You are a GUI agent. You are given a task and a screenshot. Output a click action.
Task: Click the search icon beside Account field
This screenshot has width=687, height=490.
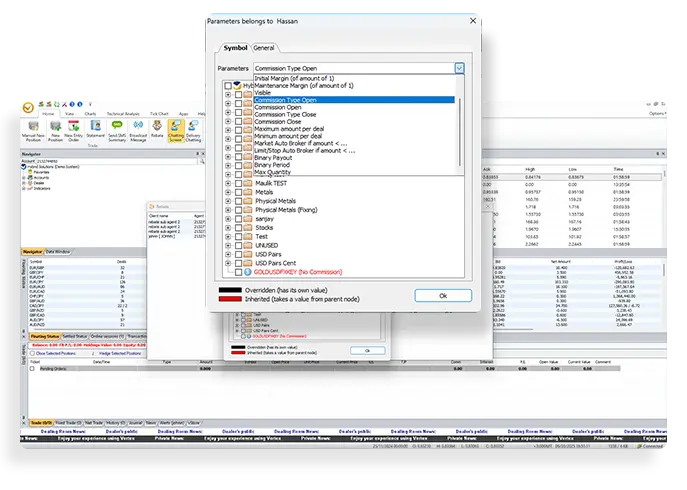(x=202, y=161)
